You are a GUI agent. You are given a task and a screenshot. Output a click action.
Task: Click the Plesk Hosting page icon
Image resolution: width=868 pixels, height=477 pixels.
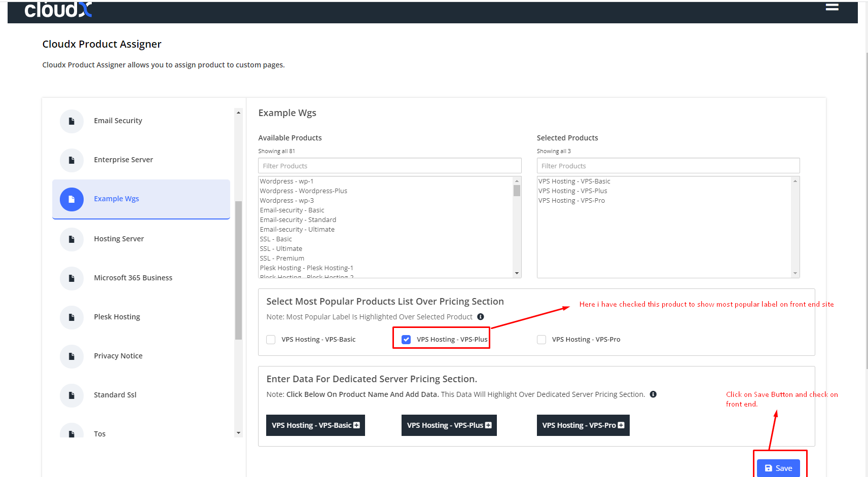[71, 317]
